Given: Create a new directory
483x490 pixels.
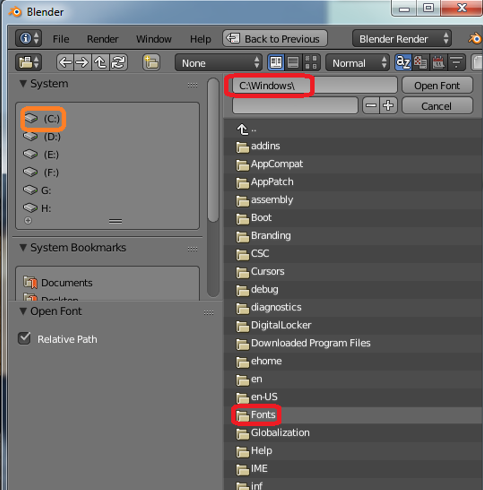Looking at the screenshot, I should (151, 62).
